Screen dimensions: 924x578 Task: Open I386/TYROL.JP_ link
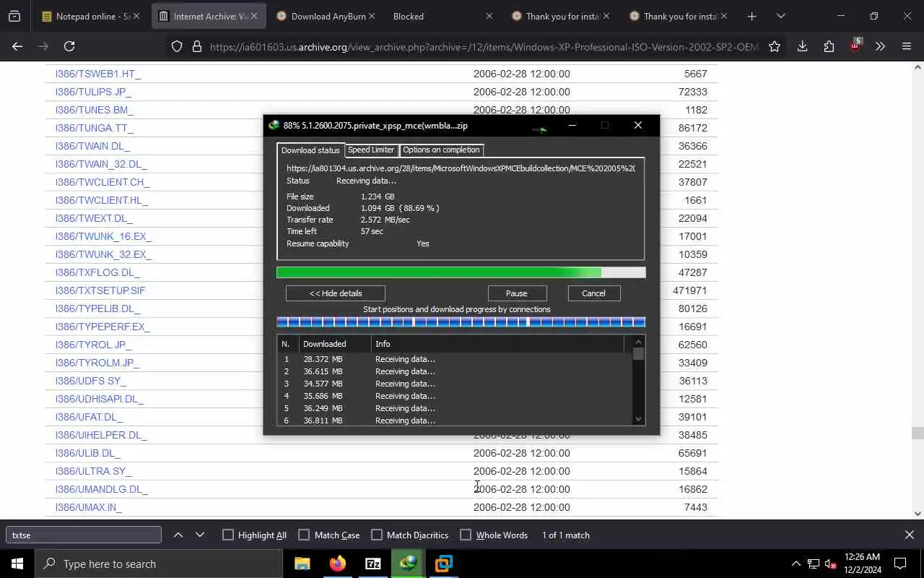94,345
